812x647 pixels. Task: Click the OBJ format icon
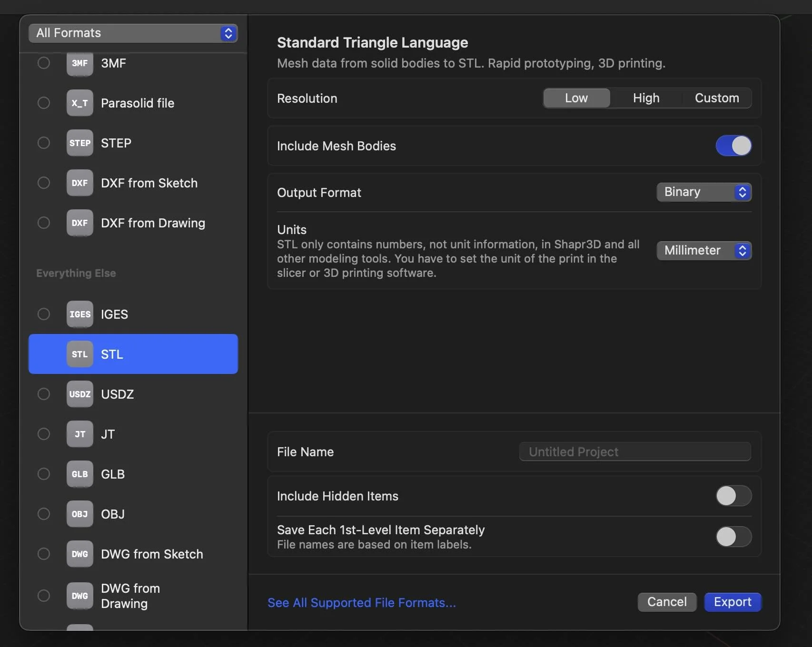tap(79, 514)
